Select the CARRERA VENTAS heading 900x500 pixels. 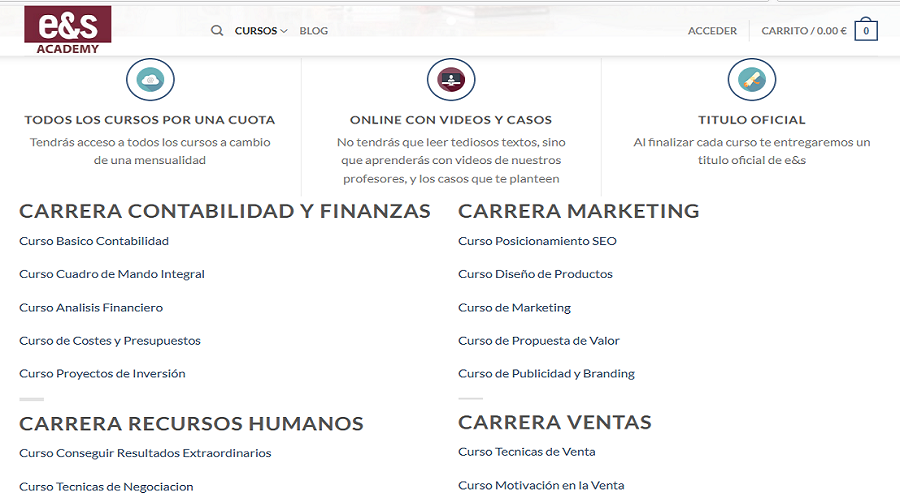pyautogui.click(x=554, y=423)
